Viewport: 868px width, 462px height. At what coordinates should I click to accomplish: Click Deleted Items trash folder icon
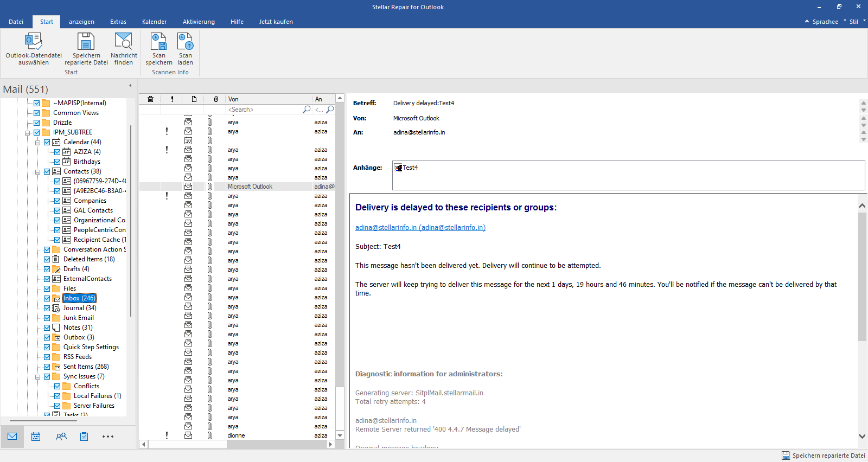56,259
